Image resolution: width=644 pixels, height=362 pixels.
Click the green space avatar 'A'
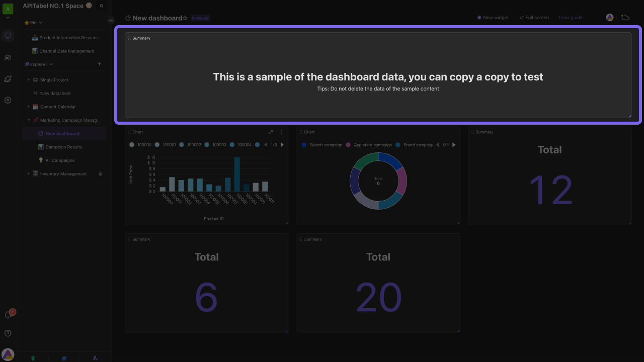8,9
